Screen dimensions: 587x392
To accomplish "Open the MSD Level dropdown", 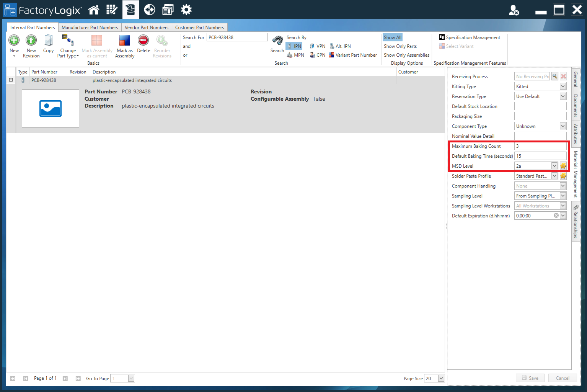I will [555, 166].
